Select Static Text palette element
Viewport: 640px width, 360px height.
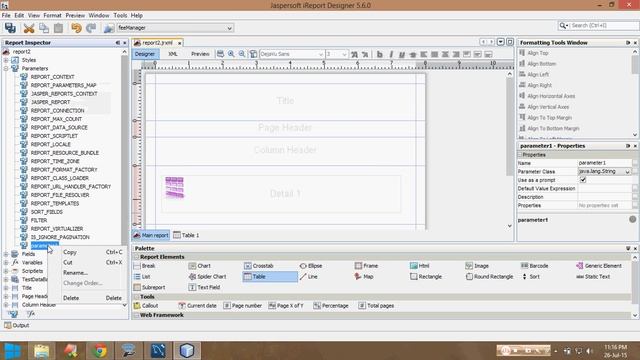pos(593,276)
